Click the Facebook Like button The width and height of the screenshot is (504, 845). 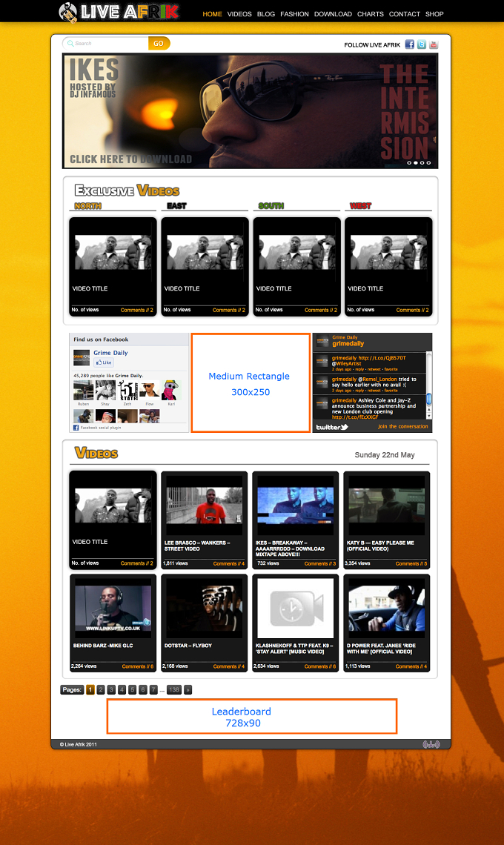coord(104,362)
